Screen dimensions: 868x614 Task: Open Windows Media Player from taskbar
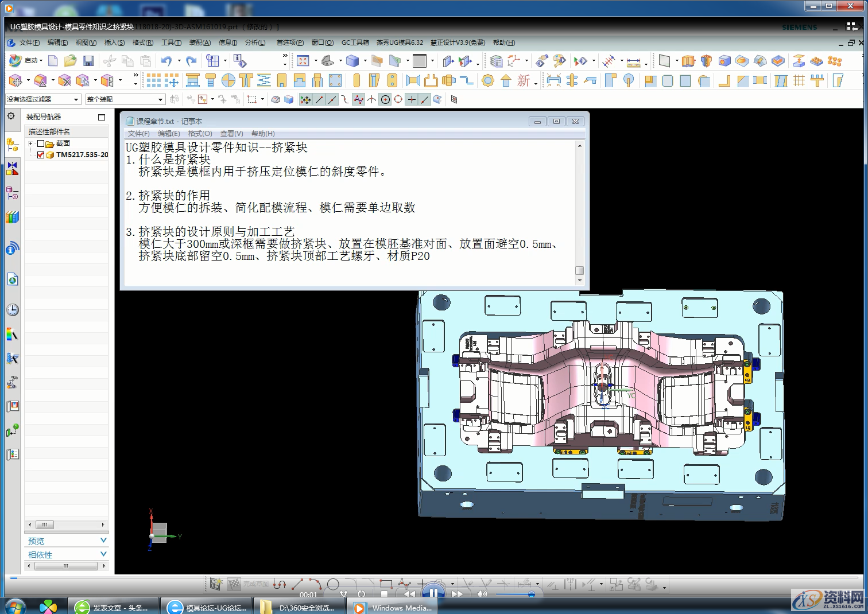click(x=392, y=607)
